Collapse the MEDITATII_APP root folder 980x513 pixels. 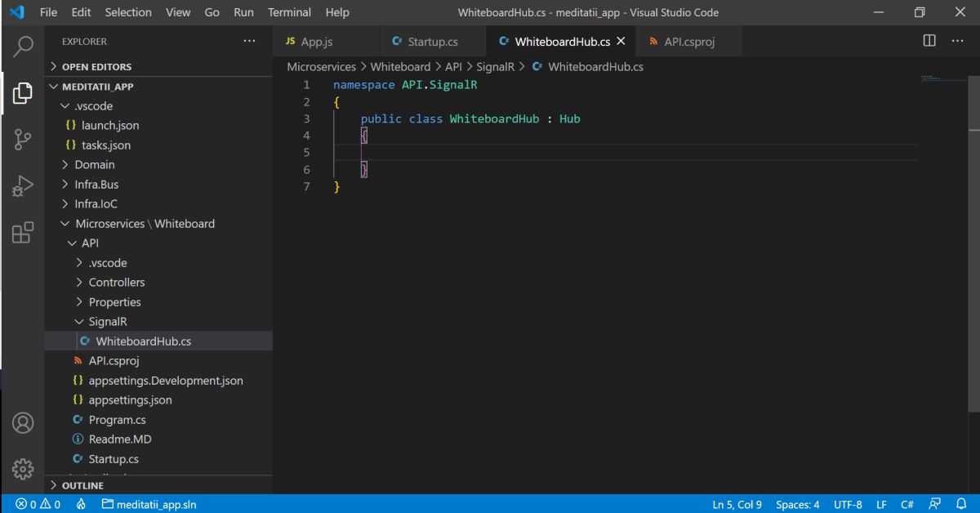point(158,87)
